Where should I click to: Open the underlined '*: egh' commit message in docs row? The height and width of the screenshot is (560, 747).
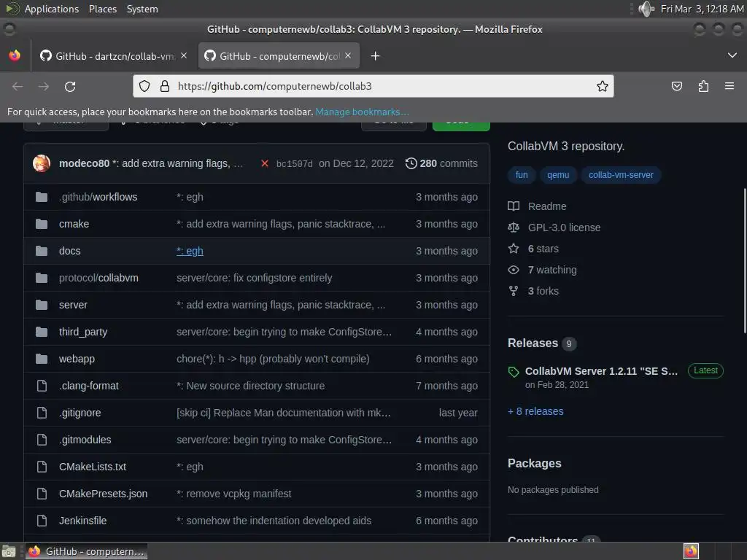(190, 251)
